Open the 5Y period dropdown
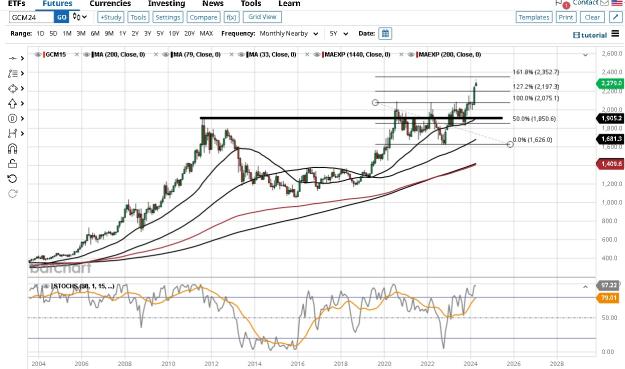The image size is (625, 369). pos(339,33)
